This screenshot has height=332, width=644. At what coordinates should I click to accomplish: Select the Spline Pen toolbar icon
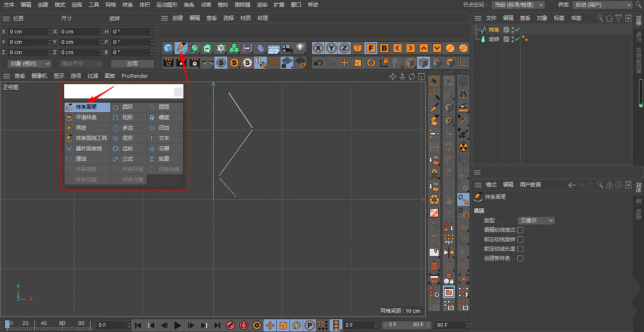click(x=181, y=48)
